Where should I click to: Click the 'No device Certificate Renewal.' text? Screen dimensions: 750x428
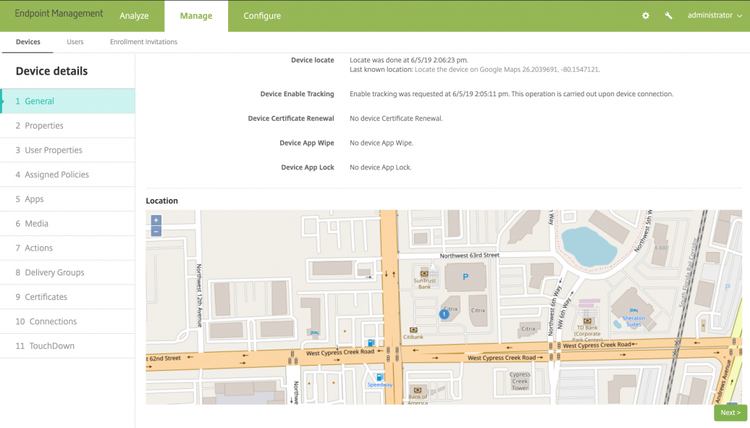396,119
